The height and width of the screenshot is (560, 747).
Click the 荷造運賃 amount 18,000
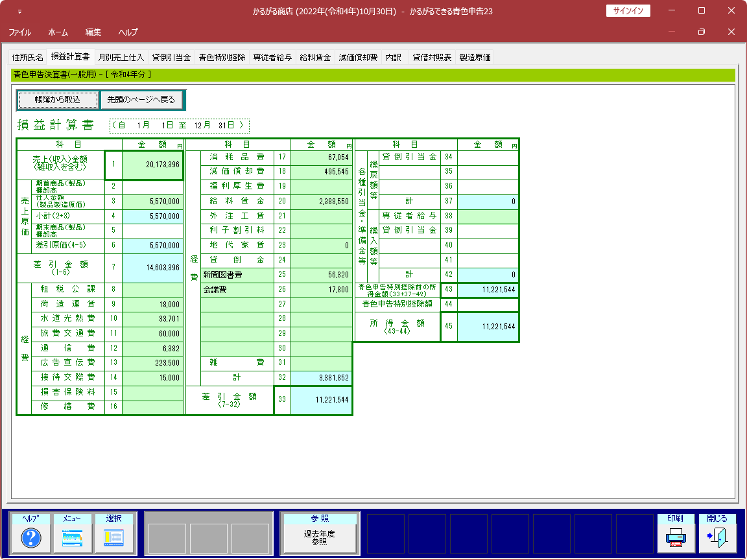pos(153,304)
